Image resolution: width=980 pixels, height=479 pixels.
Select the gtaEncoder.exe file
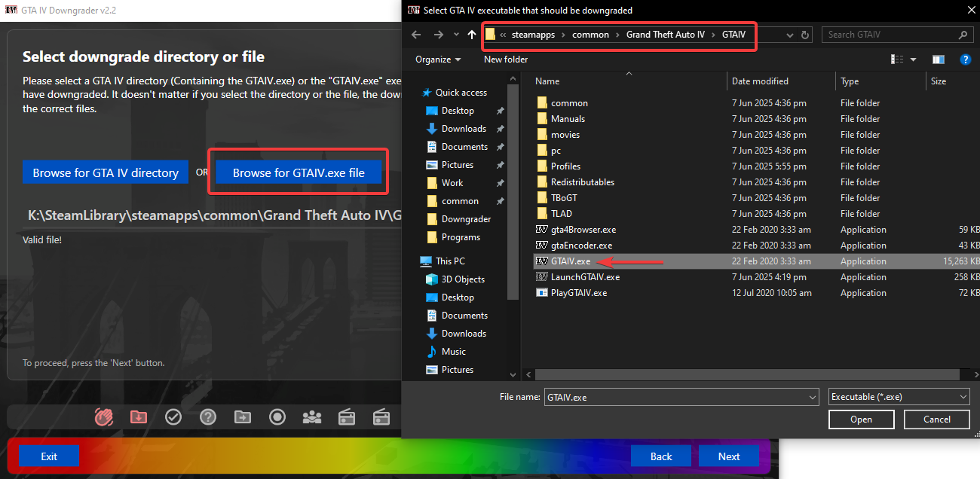point(582,246)
